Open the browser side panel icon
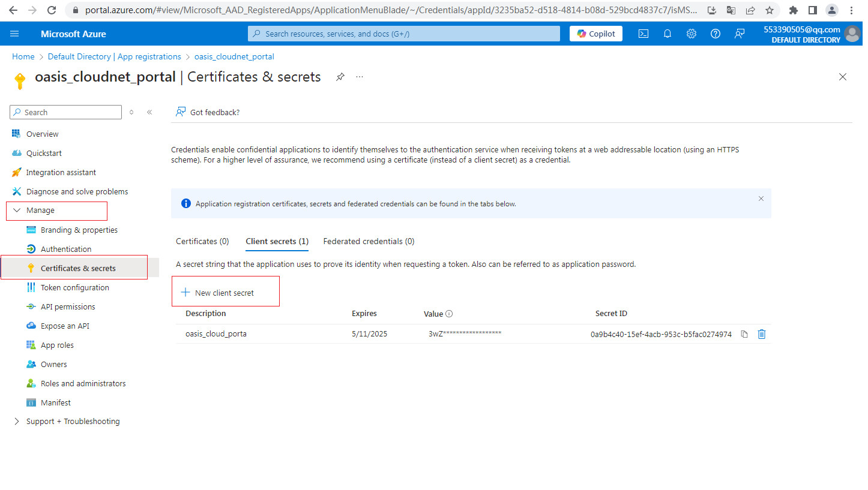Screen dimensions: 868x490 click(813, 10)
